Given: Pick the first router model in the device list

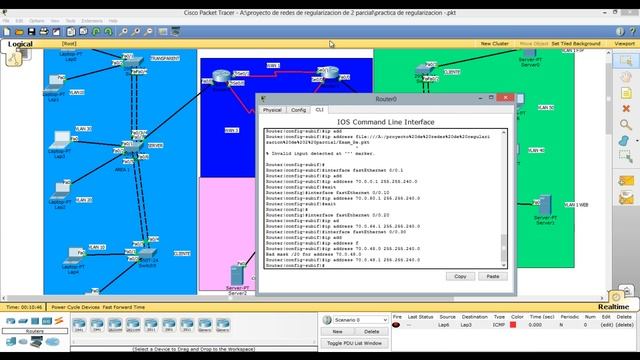Looking at the screenshot, I should pos(79,325).
